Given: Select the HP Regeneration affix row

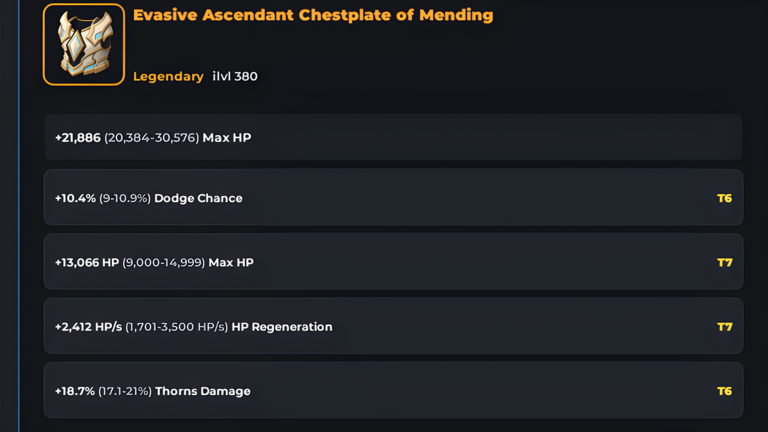Looking at the screenshot, I should pyautogui.click(x=393, y=326).
